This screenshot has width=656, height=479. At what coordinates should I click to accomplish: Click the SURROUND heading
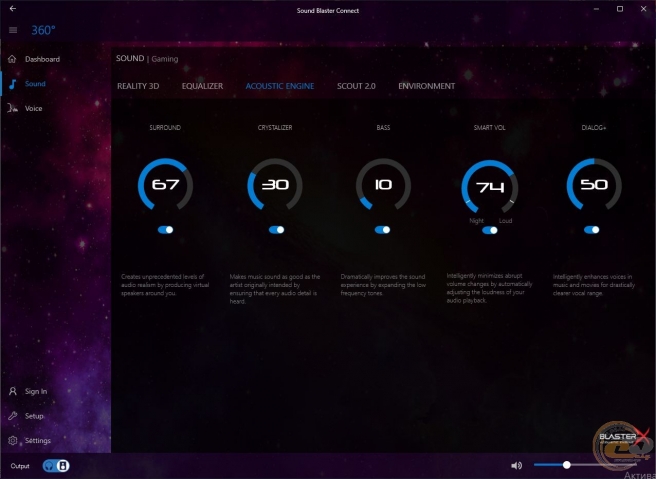coord(165,128)
